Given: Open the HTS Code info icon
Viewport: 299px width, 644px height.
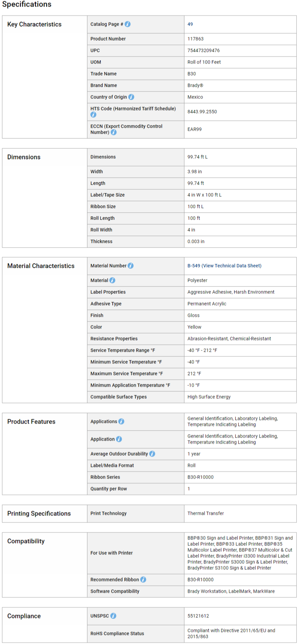Looking at the screenshot, I should pyautogui.click(x=93, y=115).
